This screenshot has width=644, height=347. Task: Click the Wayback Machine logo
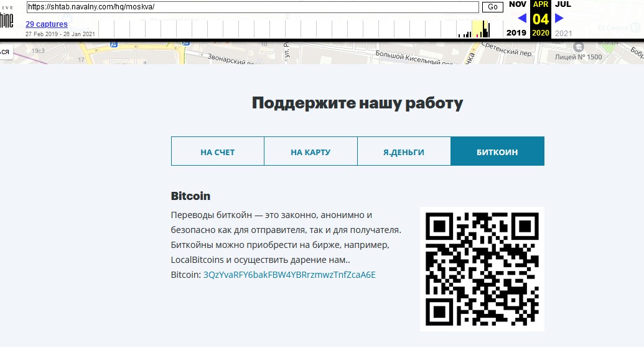coord(7,17)
